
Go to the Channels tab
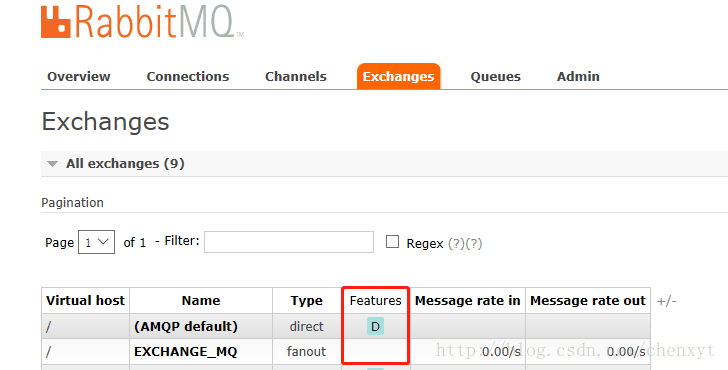[x=296, y=77]
